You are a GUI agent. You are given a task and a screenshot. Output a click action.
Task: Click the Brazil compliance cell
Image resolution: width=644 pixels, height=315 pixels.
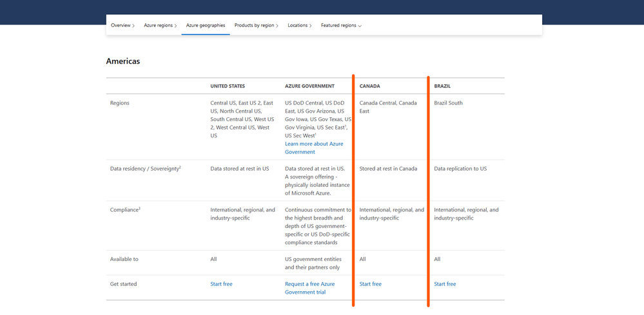pyautogui.click(x=467, y=214)
